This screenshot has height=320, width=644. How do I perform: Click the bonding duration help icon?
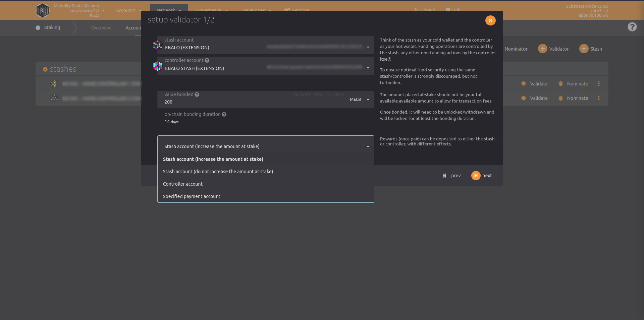[x=224, y=114]
